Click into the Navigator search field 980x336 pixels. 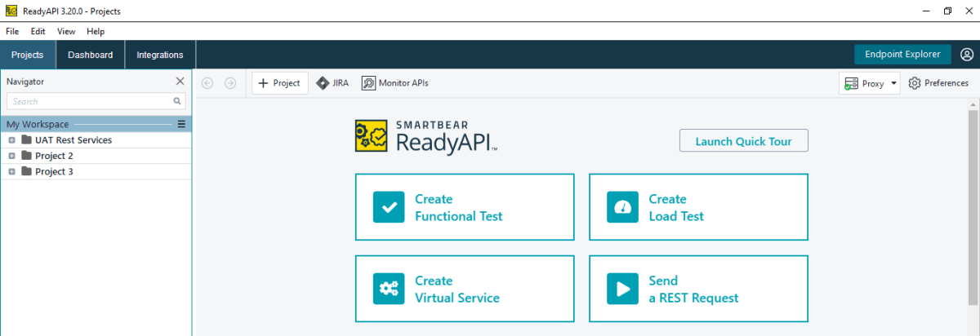tap(90, 102)
